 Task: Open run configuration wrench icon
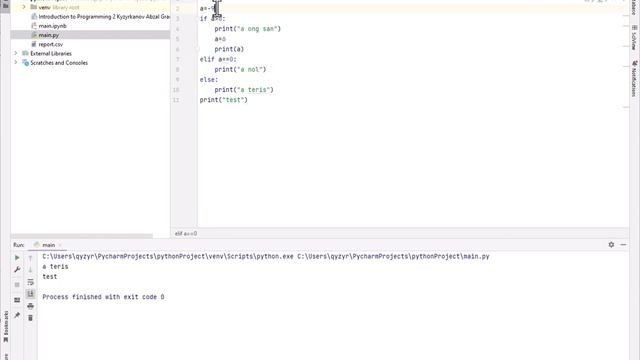pyautogui.click(x=17, y=269)
